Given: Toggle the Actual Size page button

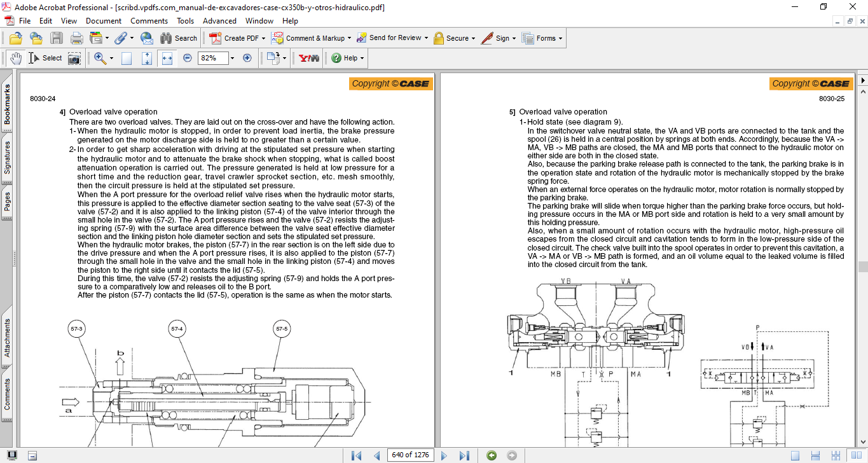Looking at the screenshot, I should point(127,58).
